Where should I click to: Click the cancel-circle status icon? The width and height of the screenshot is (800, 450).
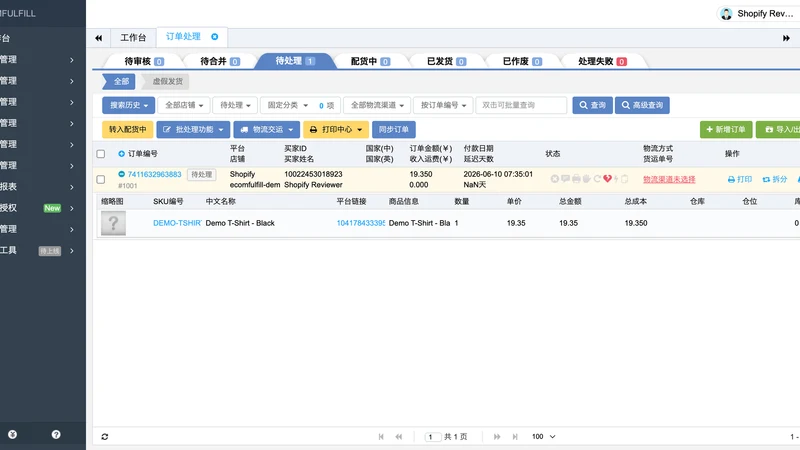[555, 179]
